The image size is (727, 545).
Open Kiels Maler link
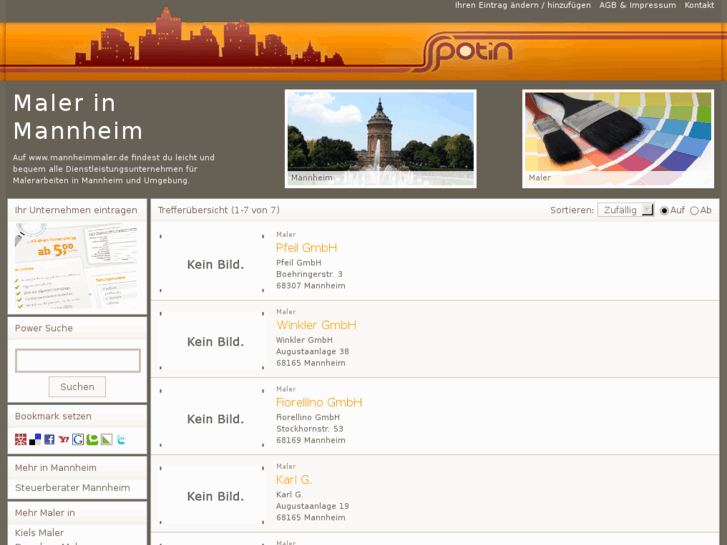tap(39, 532)
